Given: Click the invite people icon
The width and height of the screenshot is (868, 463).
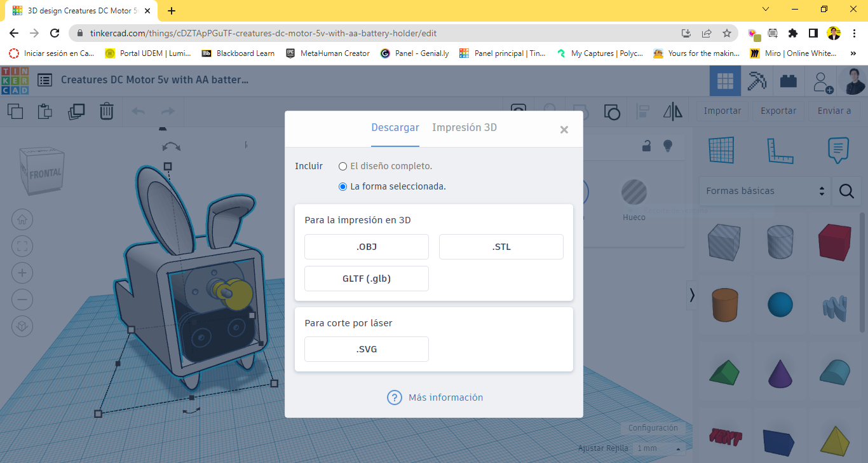Looking at the screenshot, I should [x=823, y=81].
